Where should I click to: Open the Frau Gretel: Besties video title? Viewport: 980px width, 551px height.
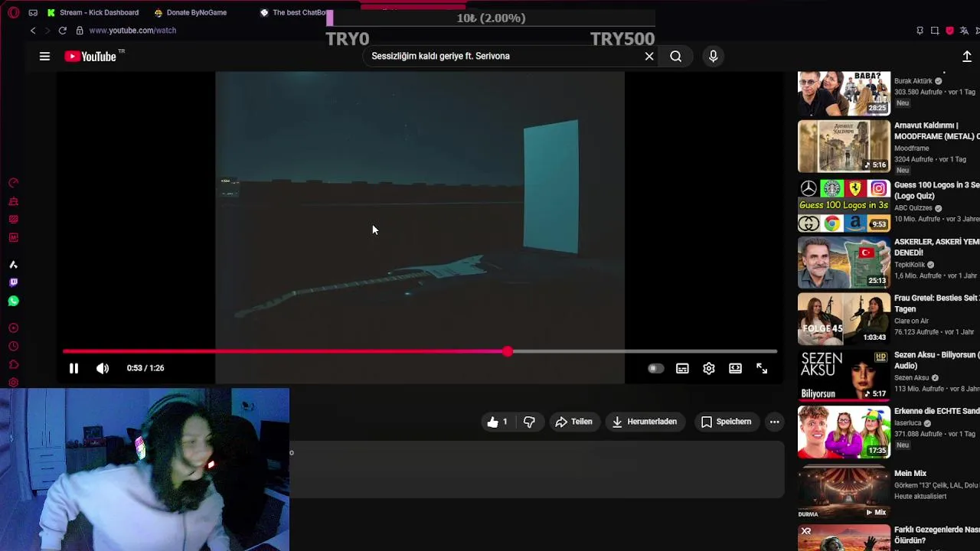pyautogui.click(x=936, y=303)
